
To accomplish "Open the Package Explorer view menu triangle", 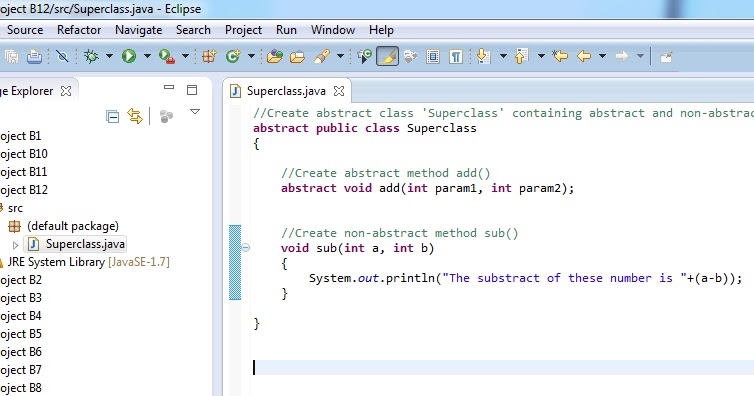I will tap(195, 111).
